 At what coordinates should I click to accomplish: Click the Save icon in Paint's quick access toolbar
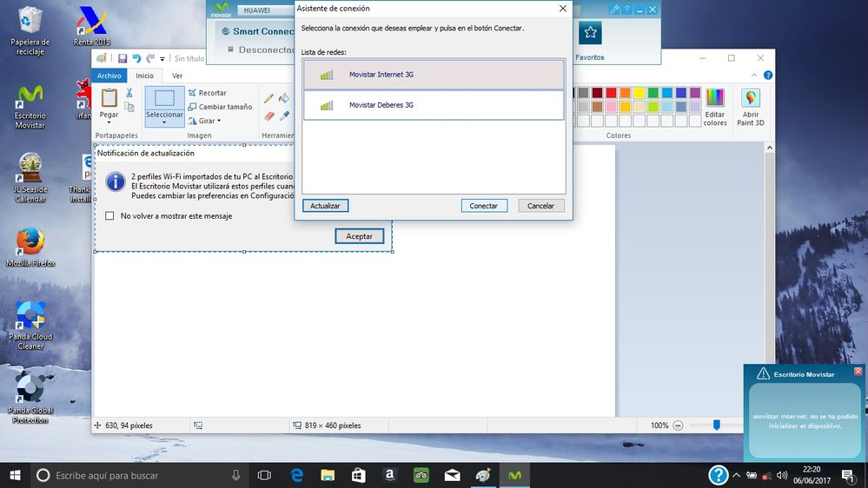pyautogui.click(x=123, y=58)
